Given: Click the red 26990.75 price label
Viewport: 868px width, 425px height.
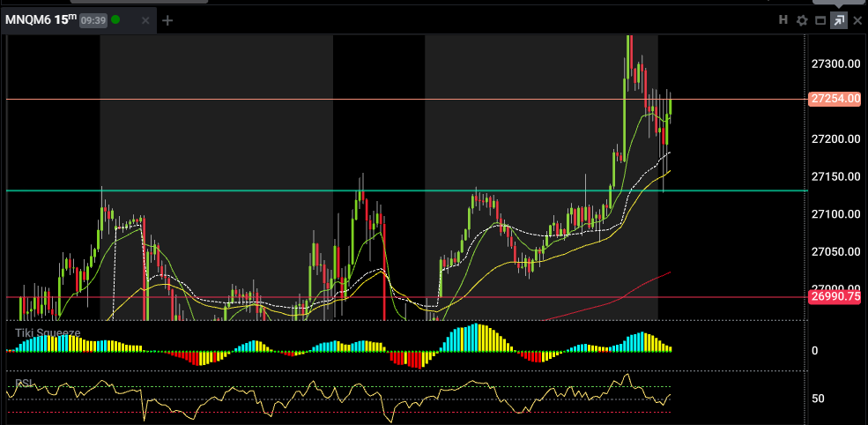Looking at the screenshot, I should [x=835, y=296].
